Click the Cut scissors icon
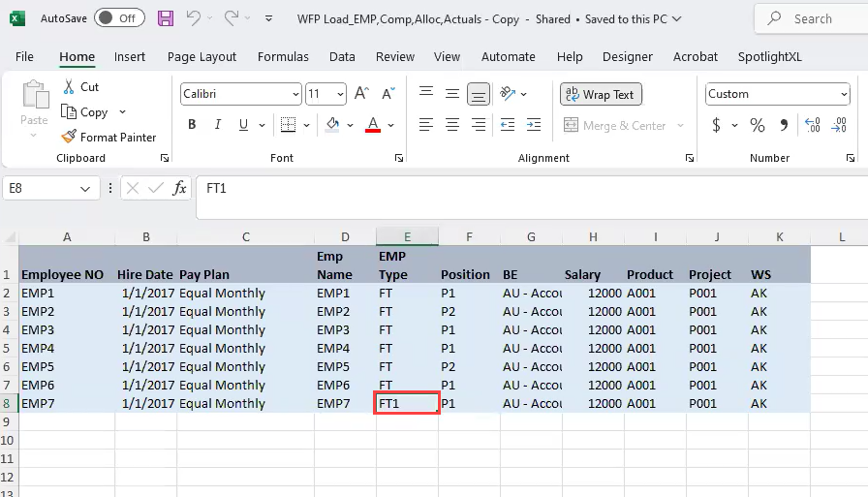868x497 pixels. point(69,86)
